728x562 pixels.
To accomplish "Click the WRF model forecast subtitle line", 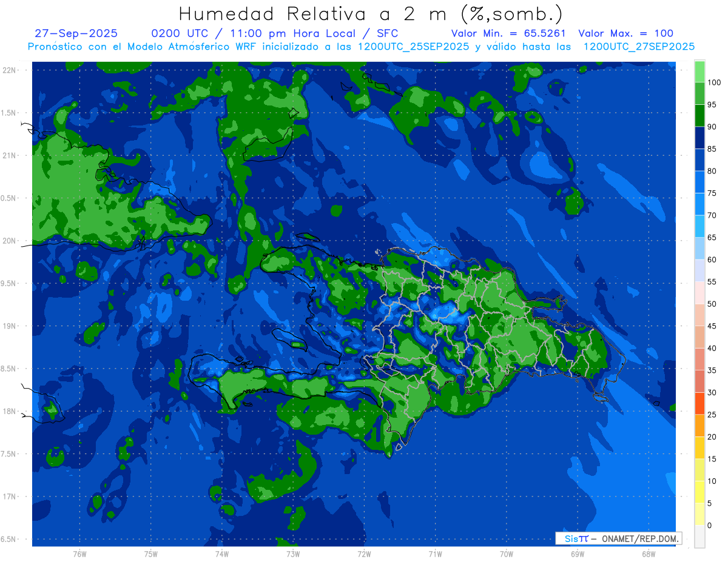I will (x=361, y=46).
